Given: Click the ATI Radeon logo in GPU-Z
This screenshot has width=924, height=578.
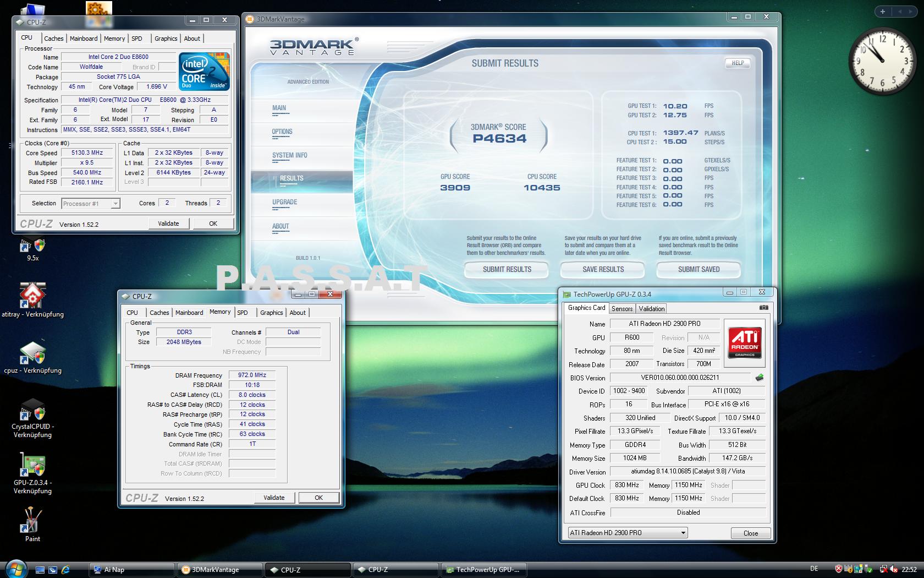Looking at the screenshot, I should coord(745,342).
